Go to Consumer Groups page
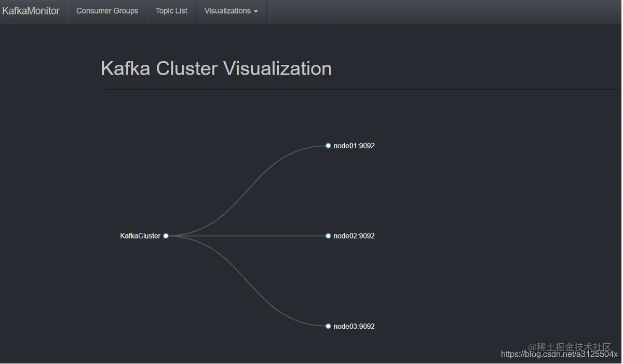Image resolution: width=623 pixels, height=364 pixels. pyautogui.click(x=107, y=11)
